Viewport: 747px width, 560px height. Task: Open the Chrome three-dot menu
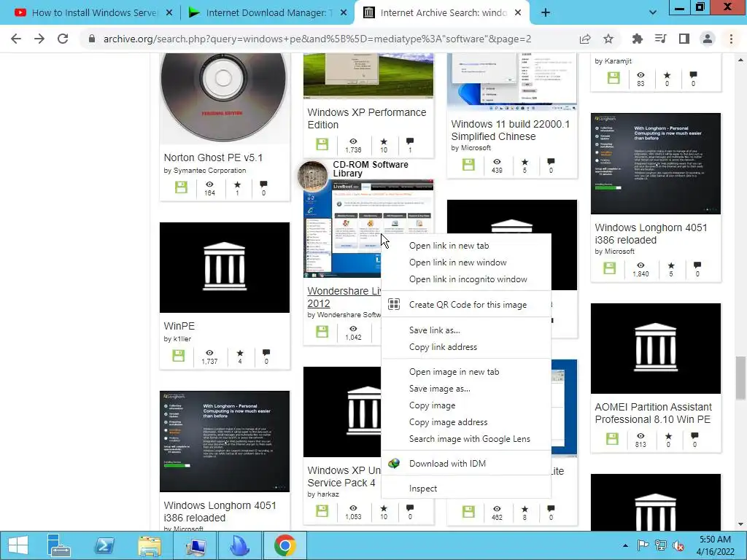coord(731,39)
